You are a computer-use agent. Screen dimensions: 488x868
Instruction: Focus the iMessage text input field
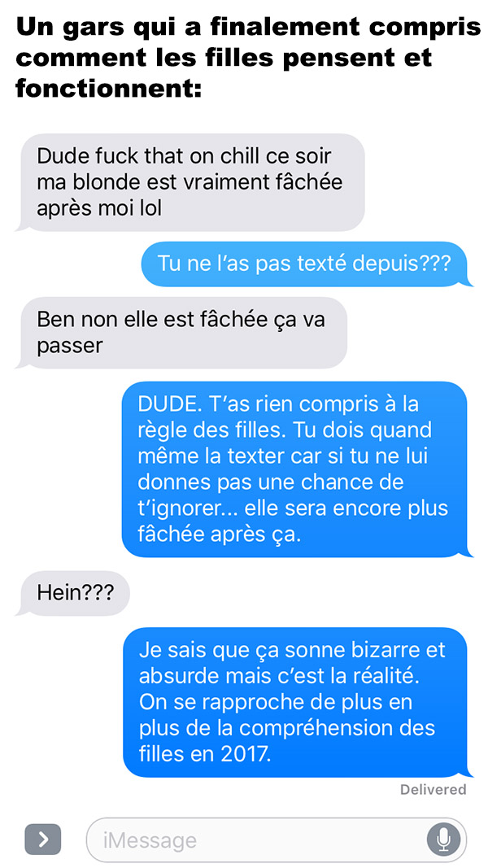tap(276, 840)
